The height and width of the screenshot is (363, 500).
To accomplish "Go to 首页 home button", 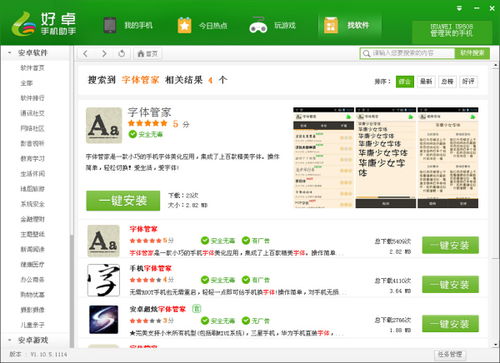I will (x=148, y=53).
